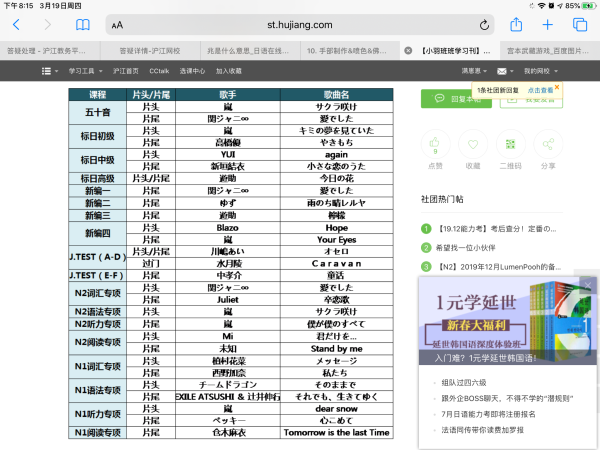Click the green 回复本帖 button

(456, 99)
